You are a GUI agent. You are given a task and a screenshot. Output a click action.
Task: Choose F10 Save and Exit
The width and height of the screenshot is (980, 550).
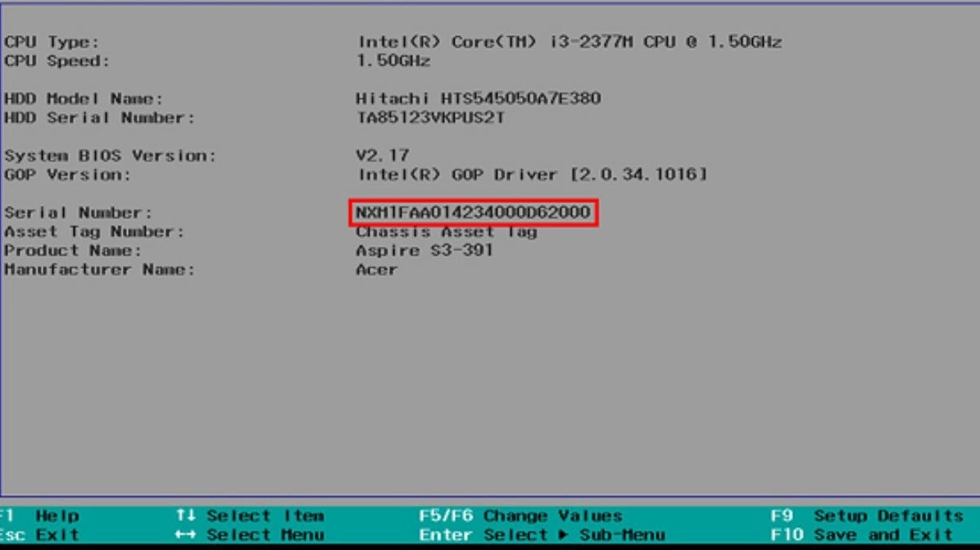pos(861,535)
